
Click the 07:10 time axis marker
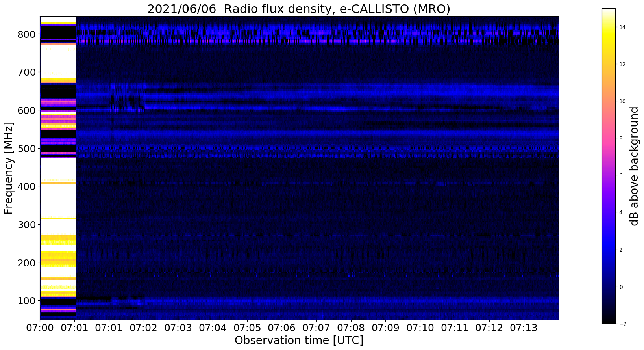(420, 327)
